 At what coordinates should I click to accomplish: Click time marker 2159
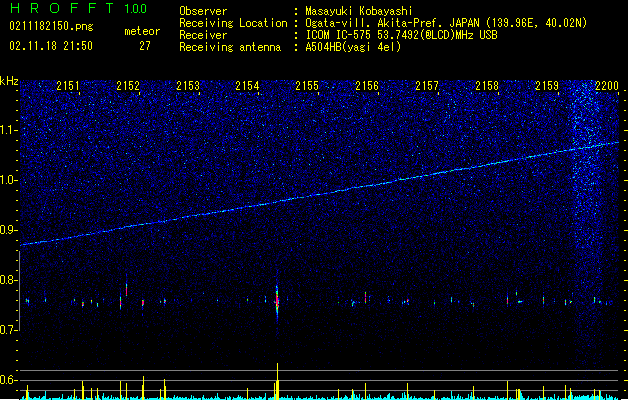[x=547, y=85]
